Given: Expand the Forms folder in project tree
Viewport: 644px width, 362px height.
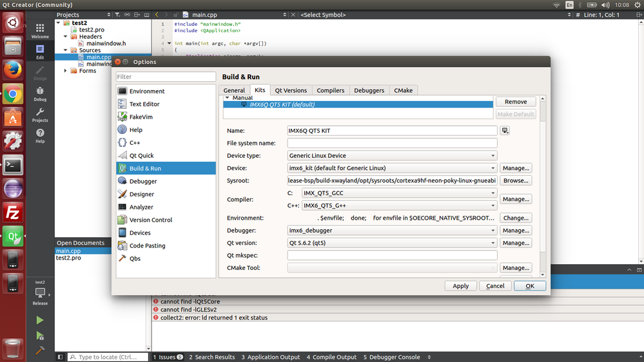Looking at the screenshot, I should [x=65, y=71].
